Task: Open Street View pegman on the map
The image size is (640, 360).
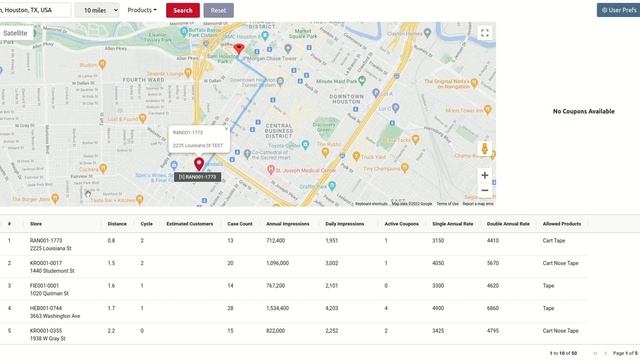Action: click(484, 149)
